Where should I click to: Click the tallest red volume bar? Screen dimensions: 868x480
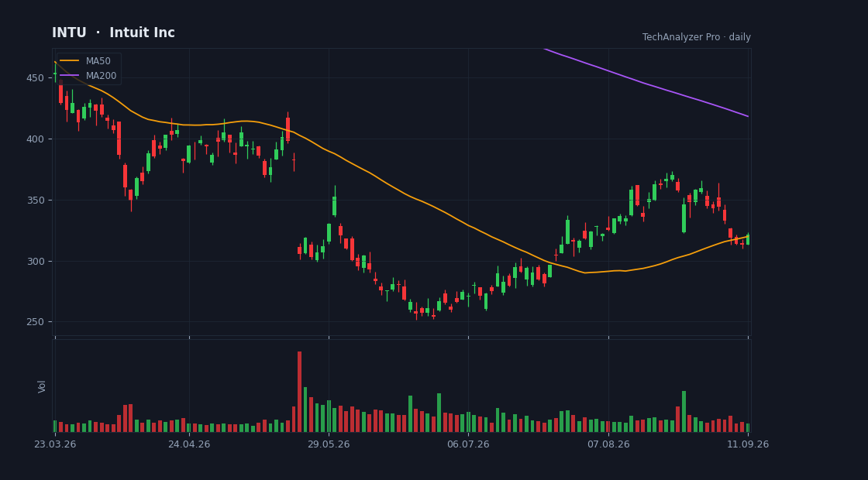click(x=299, y=392)
